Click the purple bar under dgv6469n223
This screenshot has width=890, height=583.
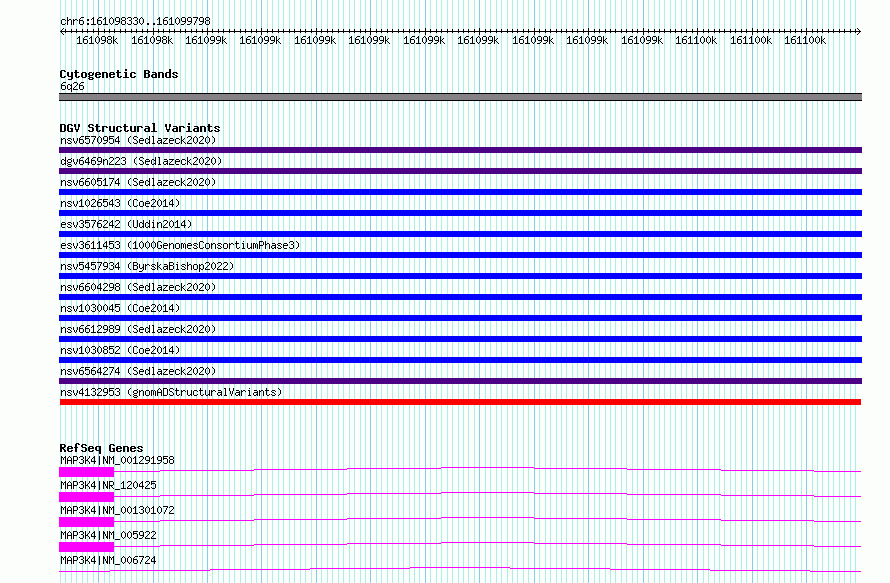[460, 171]
